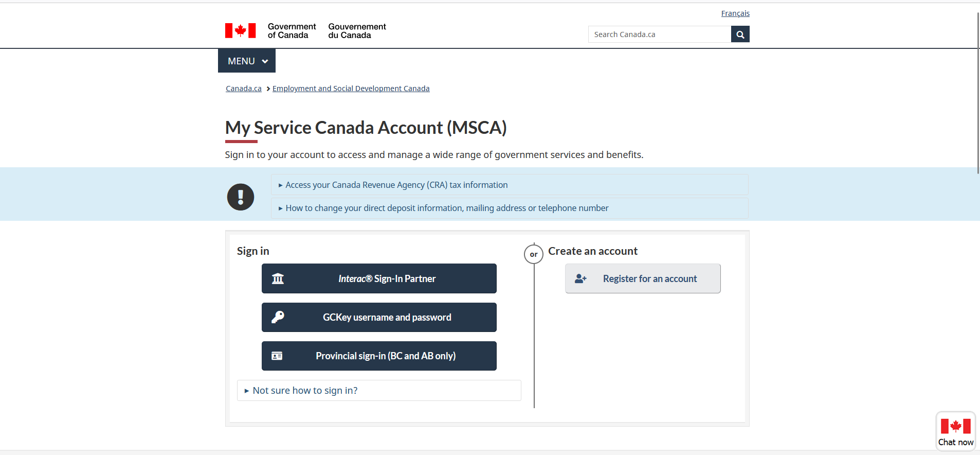
Task: Click the My Service Canada Account heading
Action: (x=366, y=128)
